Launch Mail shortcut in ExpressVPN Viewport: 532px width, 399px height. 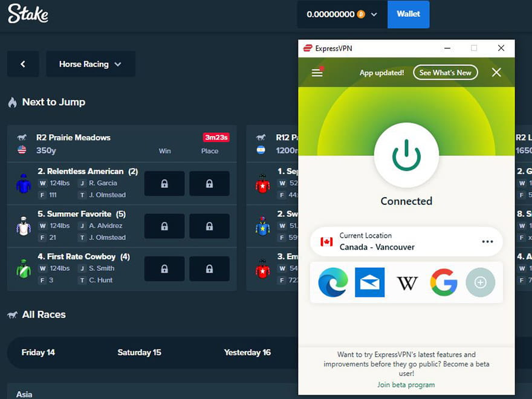(x=369, y=282)
